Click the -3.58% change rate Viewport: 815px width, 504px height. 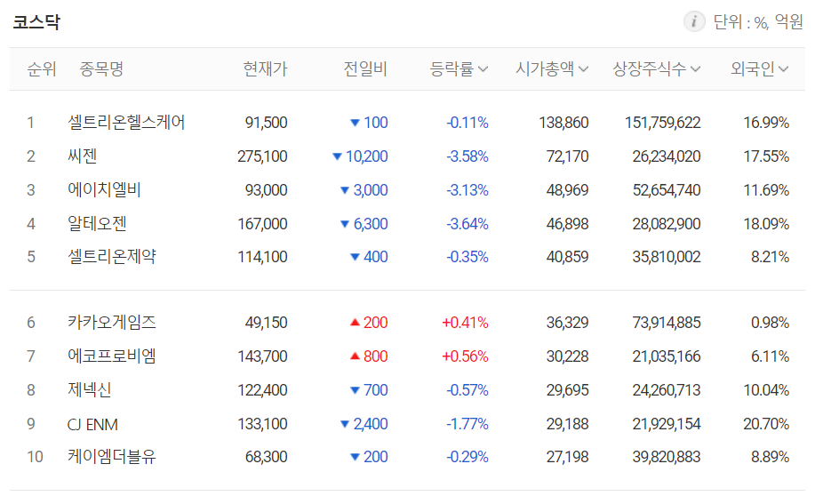[x=467, y=156]
